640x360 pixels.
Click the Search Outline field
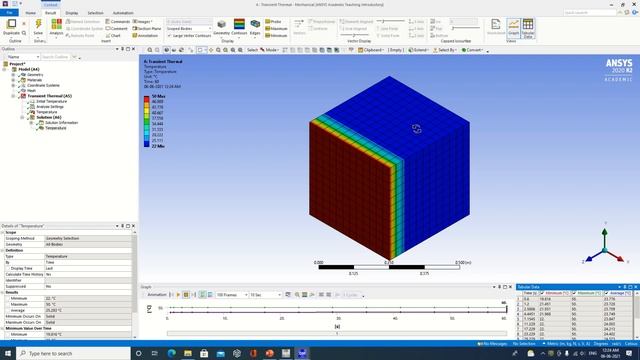coord(56,57)
